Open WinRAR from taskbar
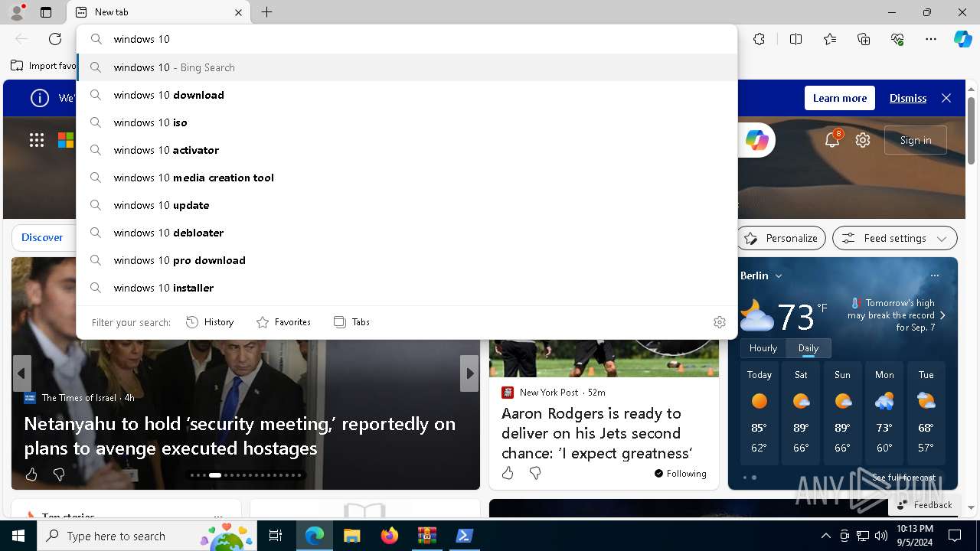This screenshot has width=980, height=551. pyautogui.click(x=426, y=536)
